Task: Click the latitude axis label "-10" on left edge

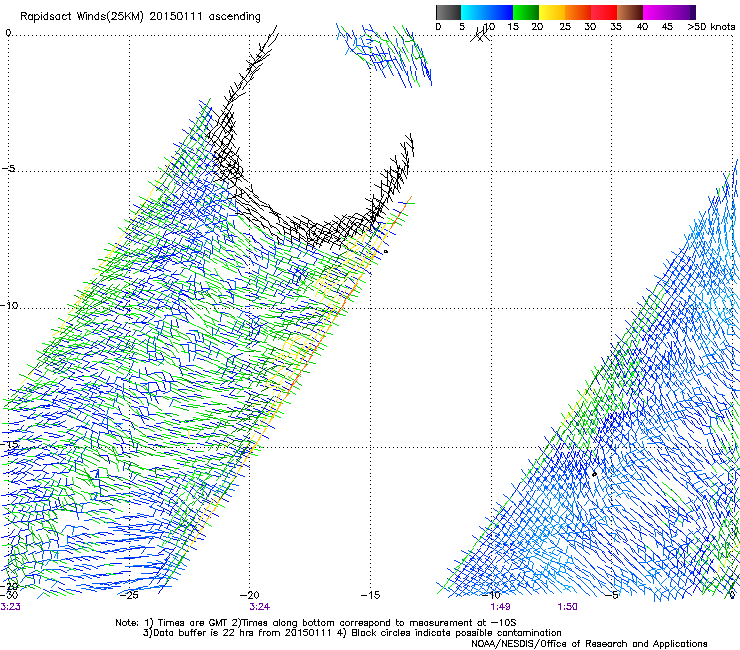Action: [x=9, y=306]
